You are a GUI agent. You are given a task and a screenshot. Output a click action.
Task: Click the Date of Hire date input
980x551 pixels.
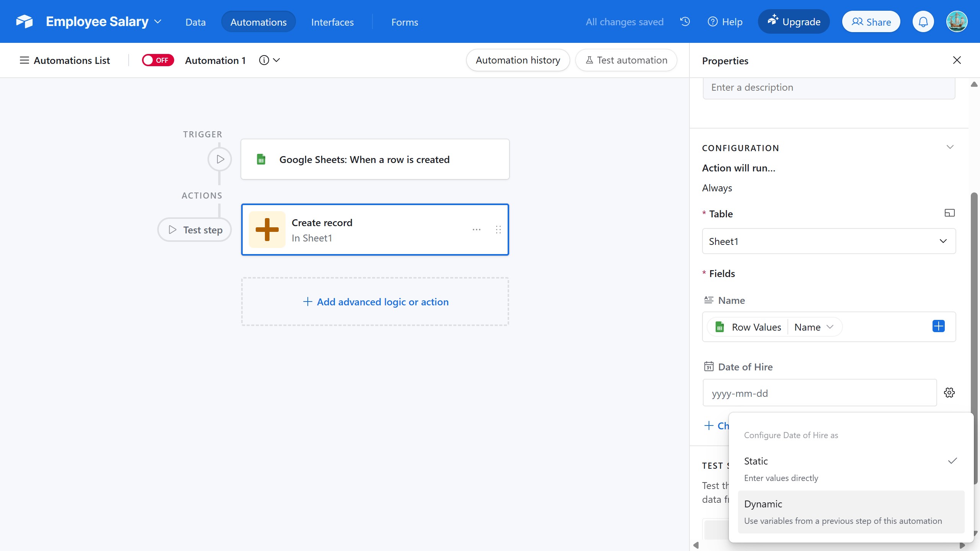point(820,393)
